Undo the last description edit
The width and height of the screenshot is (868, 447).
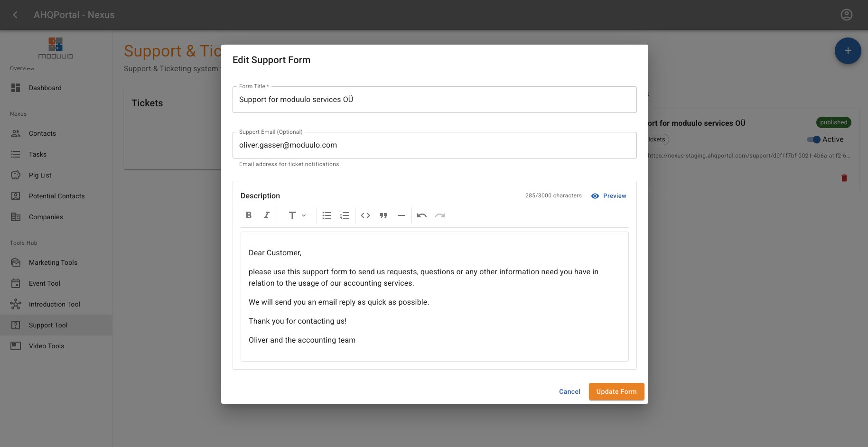(421, 215)
